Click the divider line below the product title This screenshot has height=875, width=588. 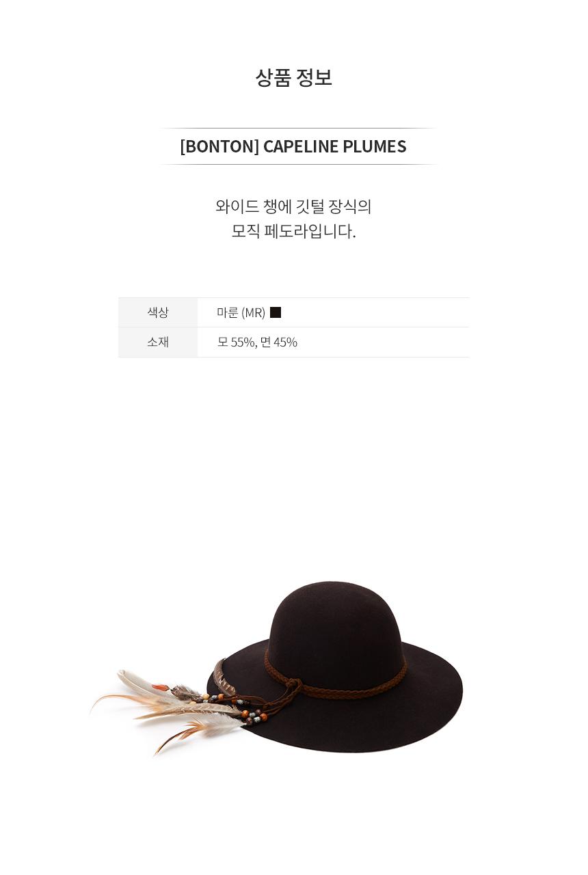(297, 164)
